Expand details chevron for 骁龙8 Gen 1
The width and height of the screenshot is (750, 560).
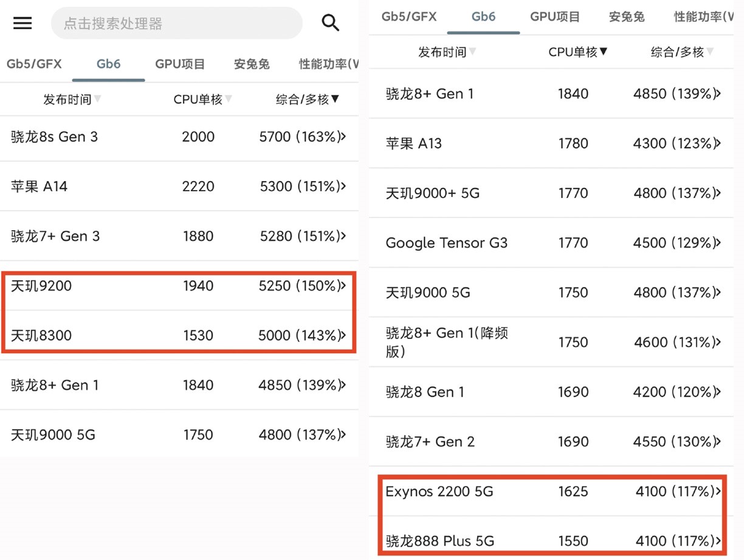pyautogui.click(x=718, y=392)
